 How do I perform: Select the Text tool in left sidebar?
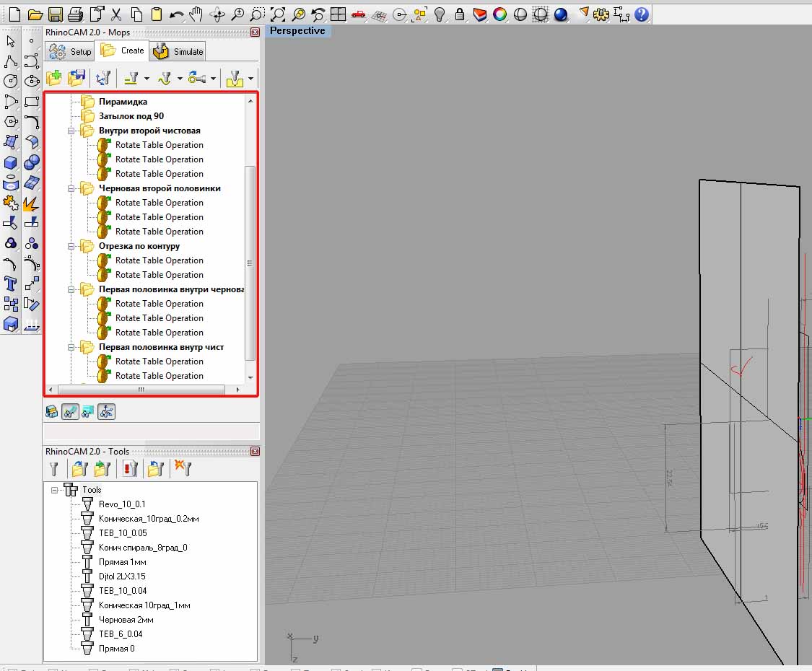coord(11,283)
